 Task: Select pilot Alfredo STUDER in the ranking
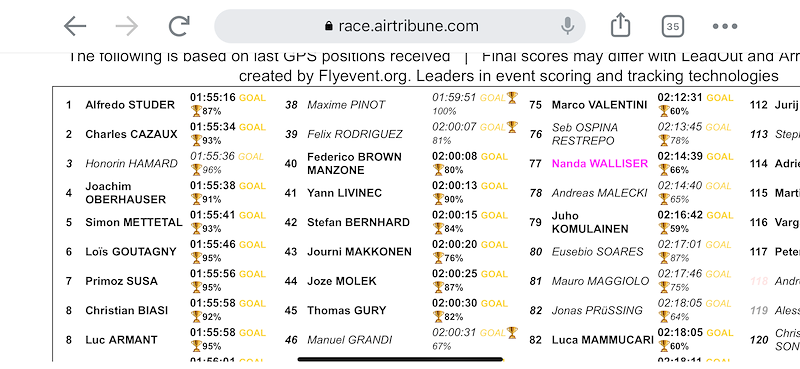[130, 105]
